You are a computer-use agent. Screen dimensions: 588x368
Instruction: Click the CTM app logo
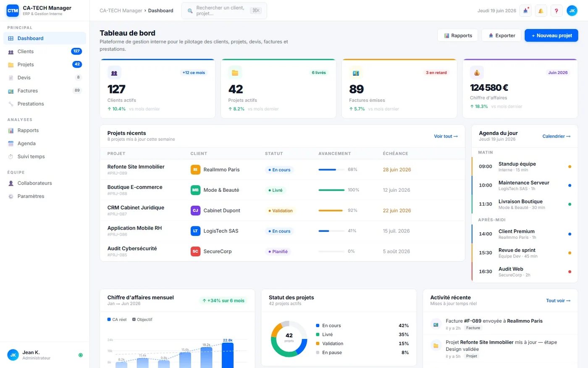click(13, 11)
